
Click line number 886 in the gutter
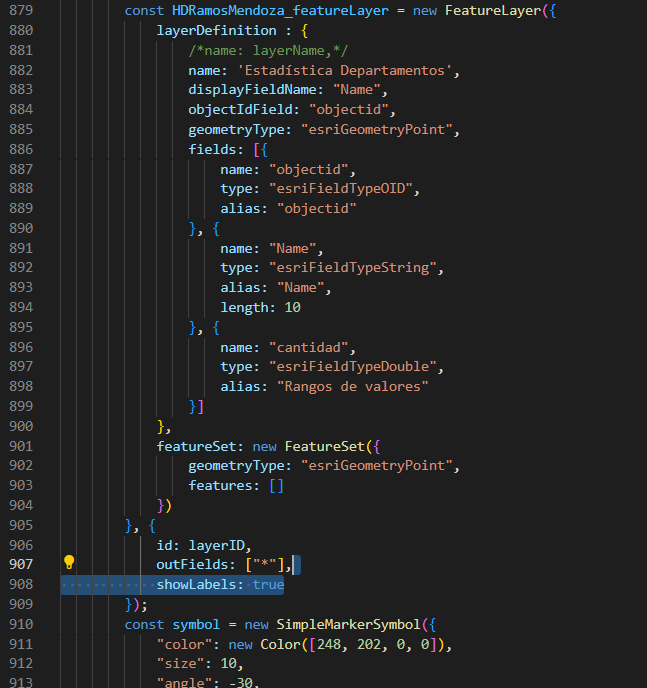pyautogui.click(x=21, y=149)
